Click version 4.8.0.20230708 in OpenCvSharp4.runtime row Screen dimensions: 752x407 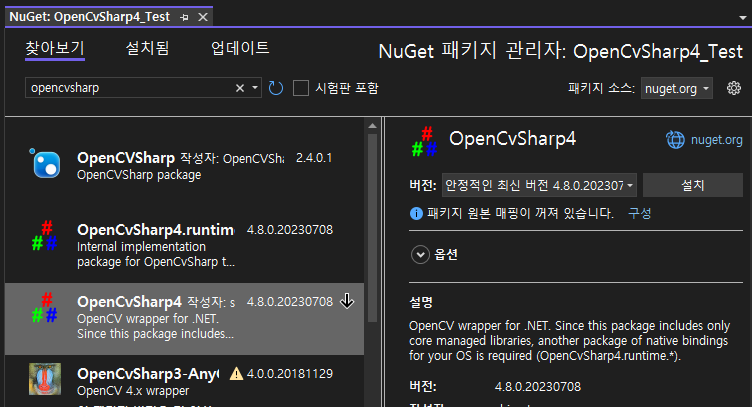290,230
